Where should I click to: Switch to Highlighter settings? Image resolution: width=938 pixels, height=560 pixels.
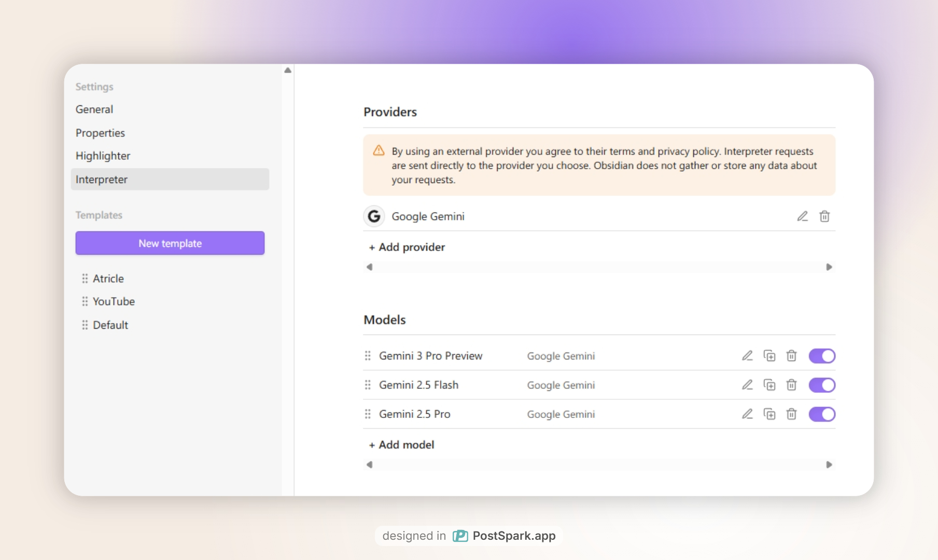(x=103, y=156)
